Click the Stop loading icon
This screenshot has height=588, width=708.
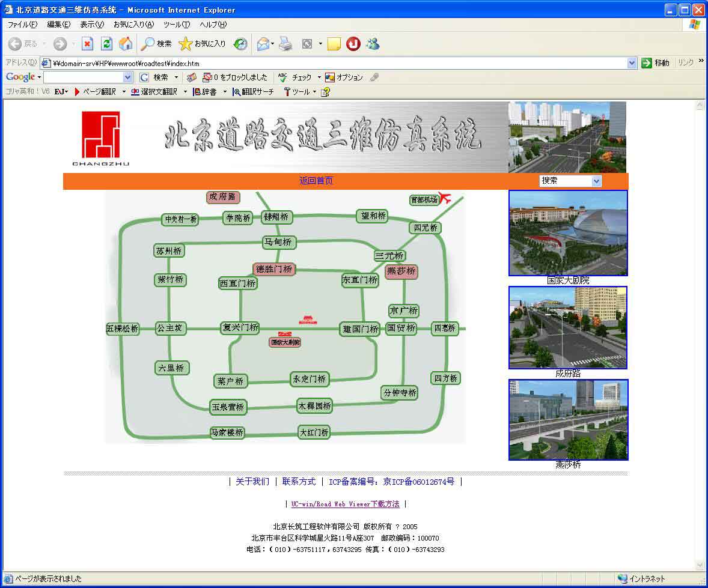pyautogui.click(x=87, y=44)
